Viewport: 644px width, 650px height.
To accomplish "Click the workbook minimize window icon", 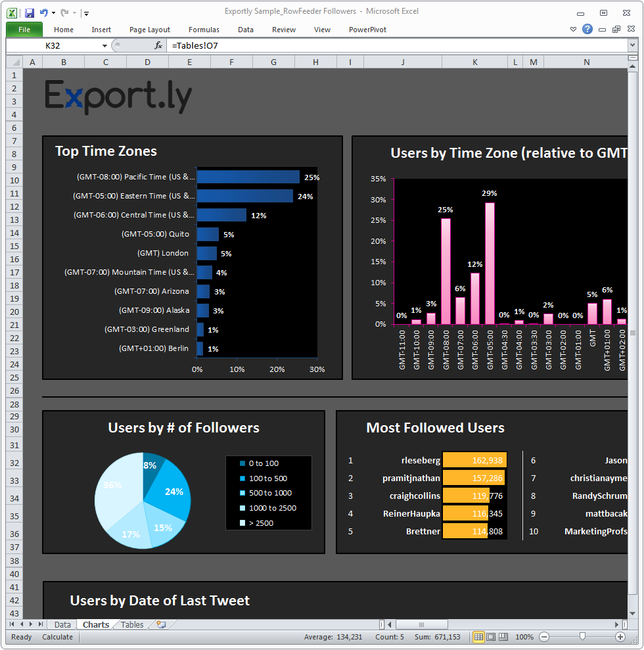I will [602, 30].
